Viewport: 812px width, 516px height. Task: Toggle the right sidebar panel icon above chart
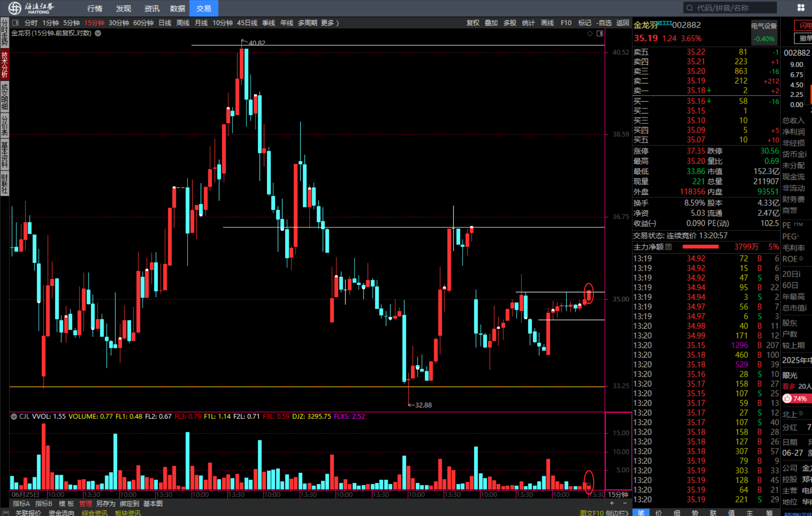(x=600, y=33)
